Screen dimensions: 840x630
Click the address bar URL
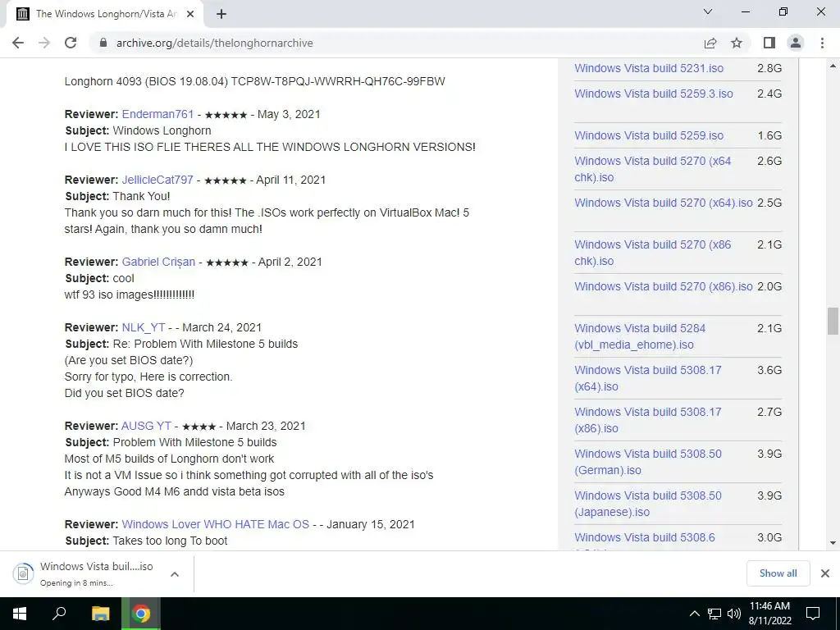[x=215, y=43]
